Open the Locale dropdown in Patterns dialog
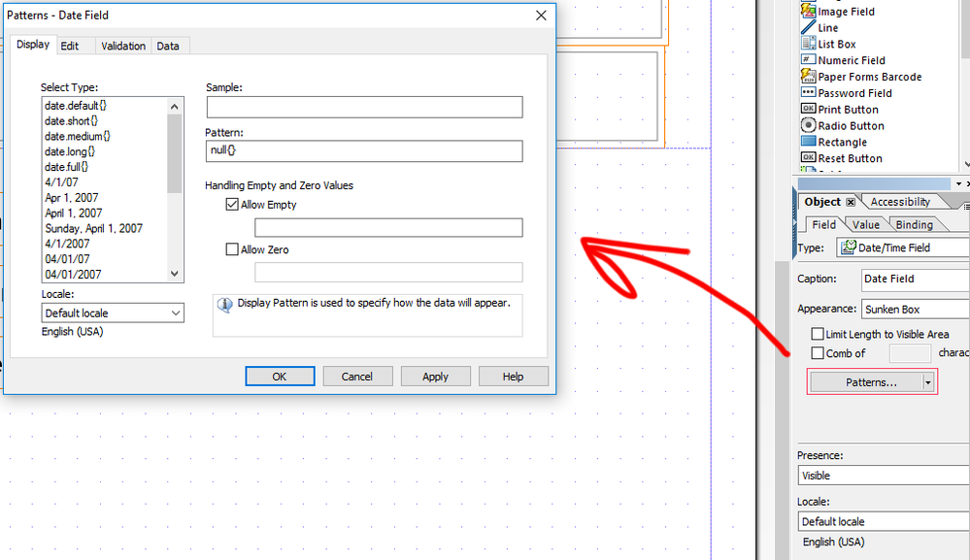 114,313
